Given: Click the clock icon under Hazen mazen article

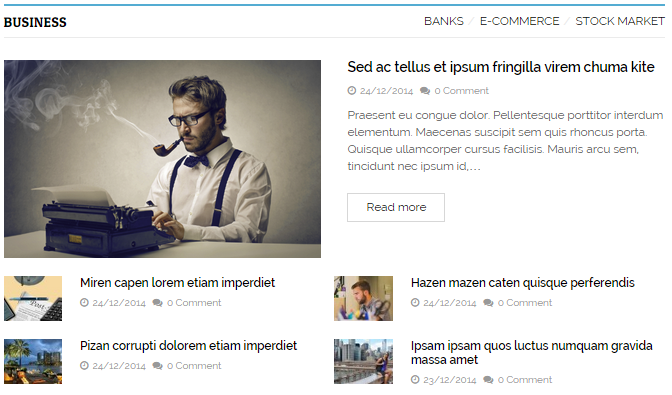Looking at the screenshot, I should coord(415,302).
